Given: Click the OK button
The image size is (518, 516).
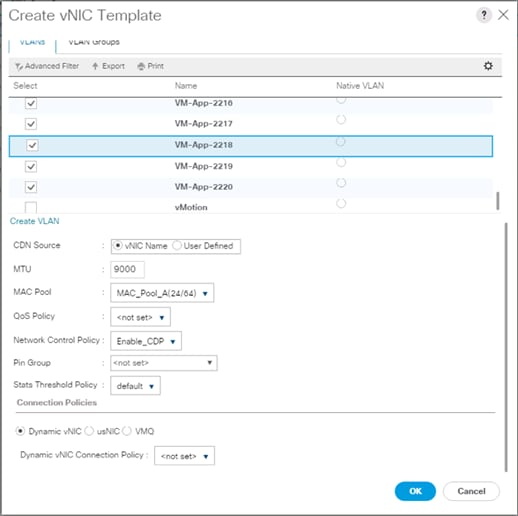Looking at the screenshot, I should tap(415, 491).
